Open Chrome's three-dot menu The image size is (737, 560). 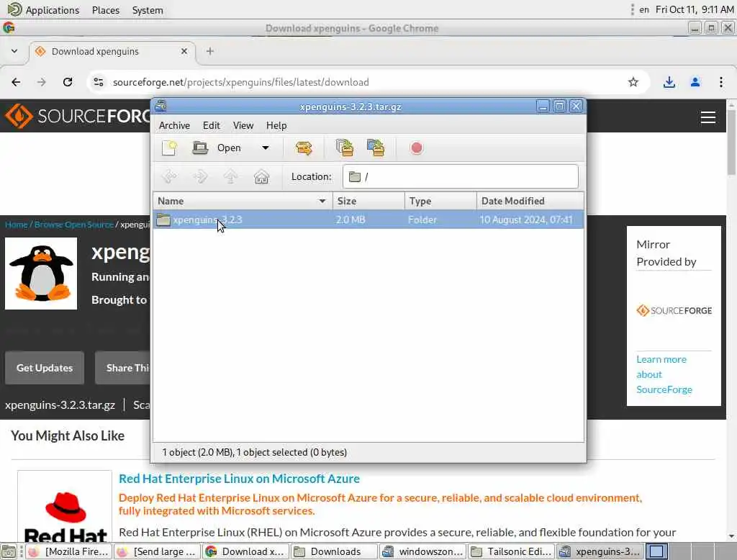pyautogui.click(x=721, y=82)
